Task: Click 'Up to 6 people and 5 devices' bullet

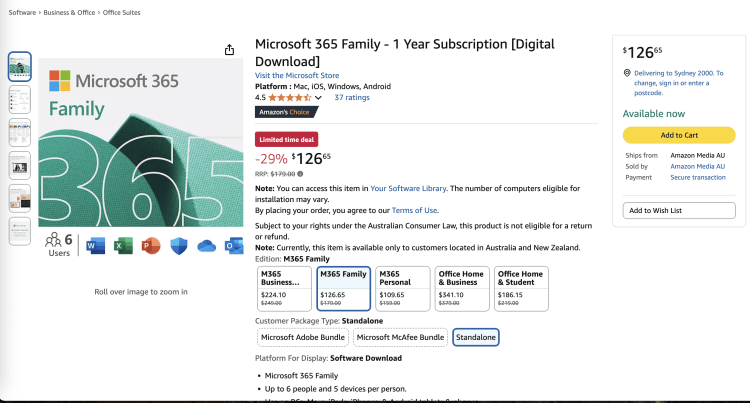Action: (335, 389)
